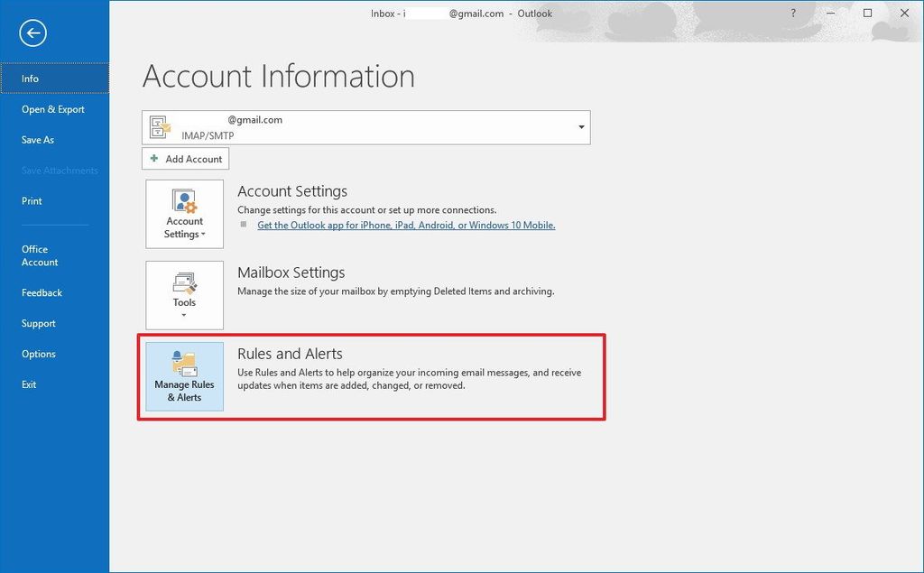The width and height of the screenshot is (924, 573).
Task: Click the IMAP/SMTP label text
Action: pos(208,135)
